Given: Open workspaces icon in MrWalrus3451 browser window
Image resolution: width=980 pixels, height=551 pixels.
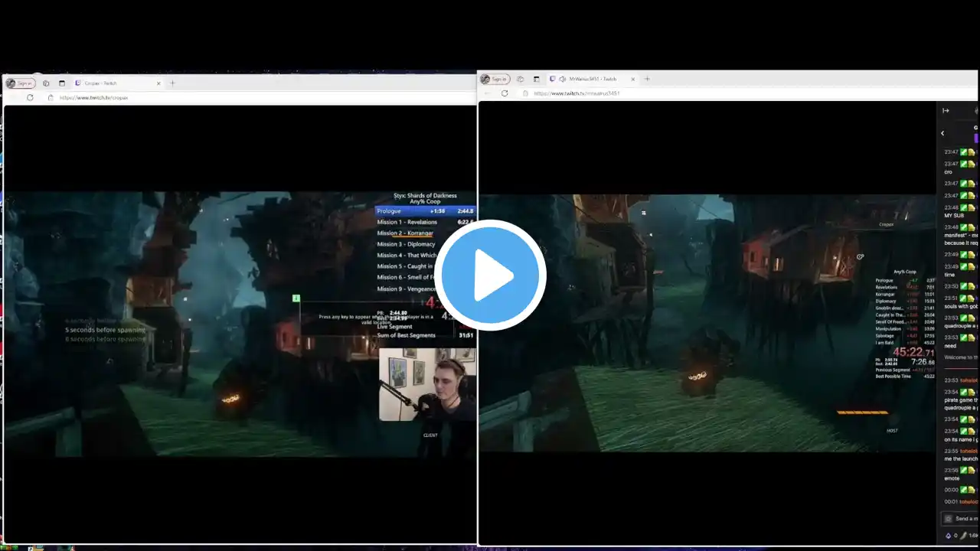Looking at the screenshot, I should coord(521,79).
